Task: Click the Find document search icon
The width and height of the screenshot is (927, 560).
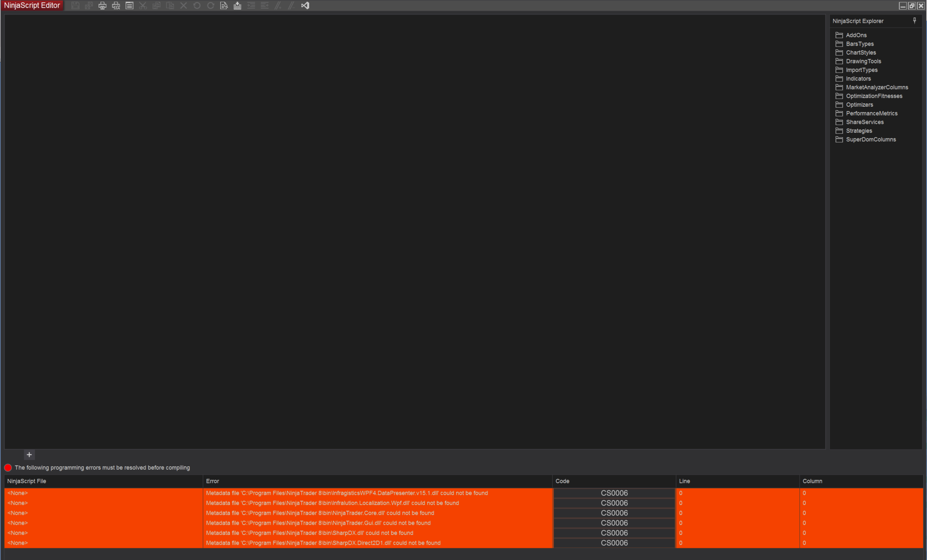Action: (224, 6)
